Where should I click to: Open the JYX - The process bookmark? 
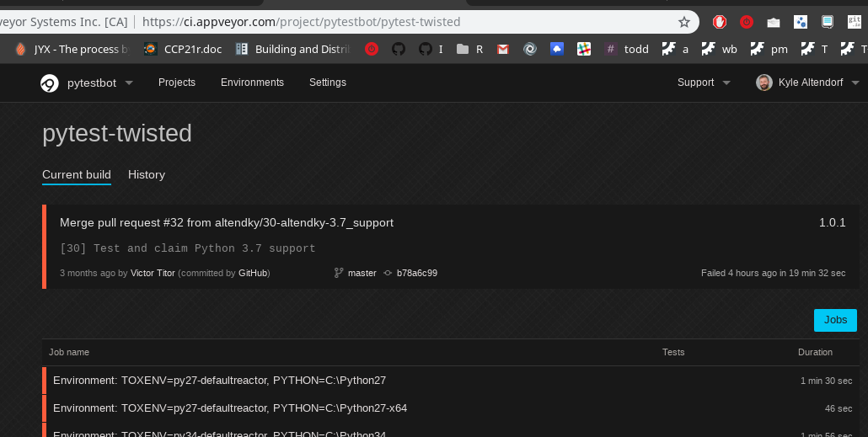pyautogui.click(x=72, y=49)
